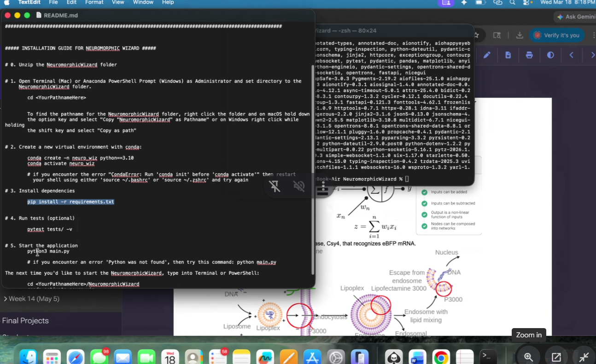Open the Edit menu
Viewport: 596px width, 364px height.
pyautogui.click(x=71, y=2)
